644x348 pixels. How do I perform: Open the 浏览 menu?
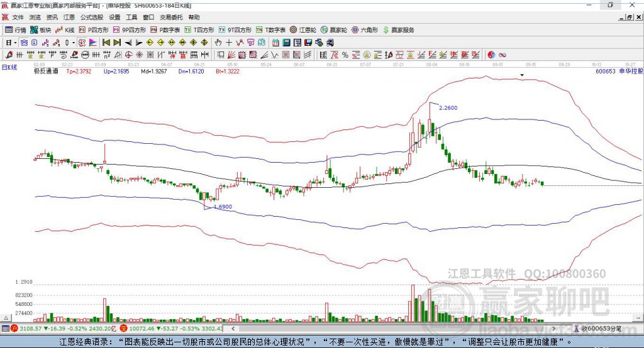[x=35, y=17]
